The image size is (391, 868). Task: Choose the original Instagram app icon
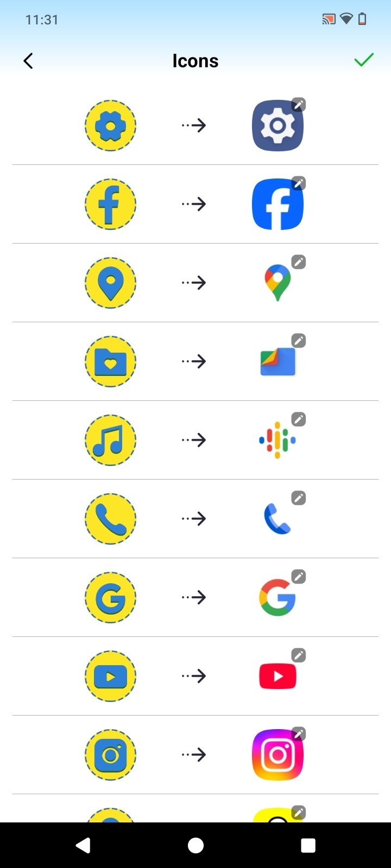pos(278,755)
